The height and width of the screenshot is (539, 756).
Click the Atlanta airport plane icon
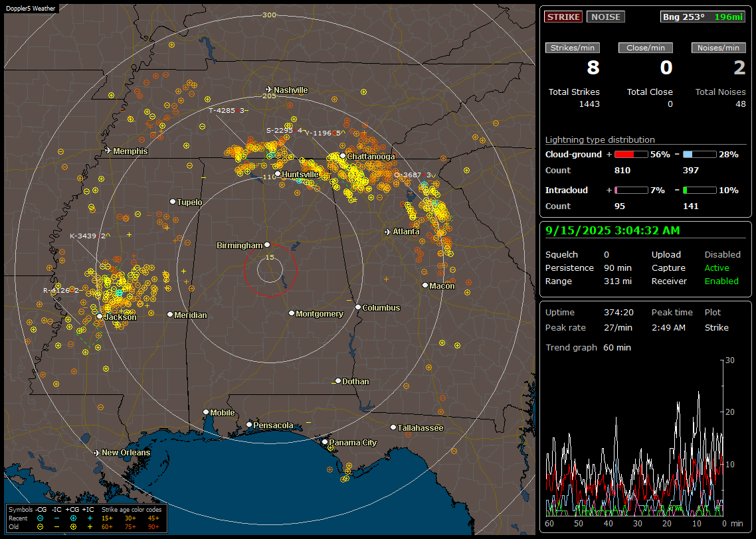388,232
